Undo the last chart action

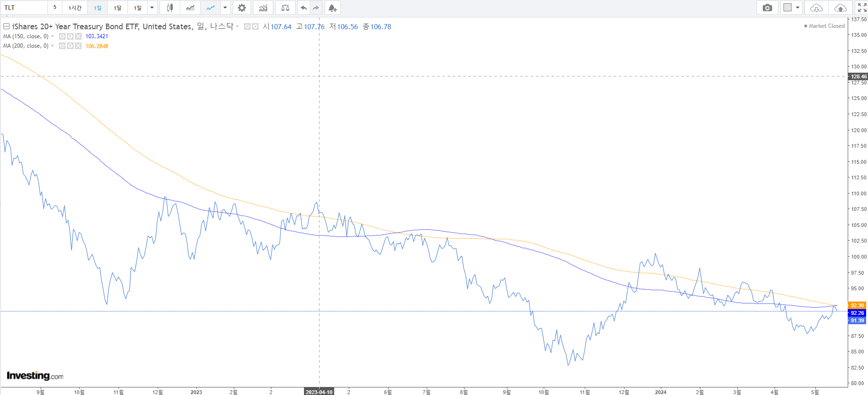[x=303, y=8]
